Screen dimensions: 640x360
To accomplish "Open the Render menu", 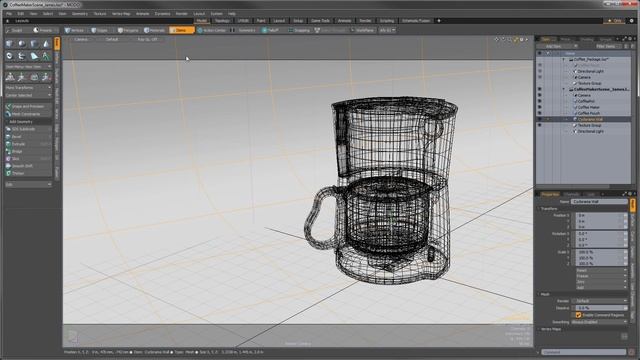I will pyautogui.click(x=182, y=13).
